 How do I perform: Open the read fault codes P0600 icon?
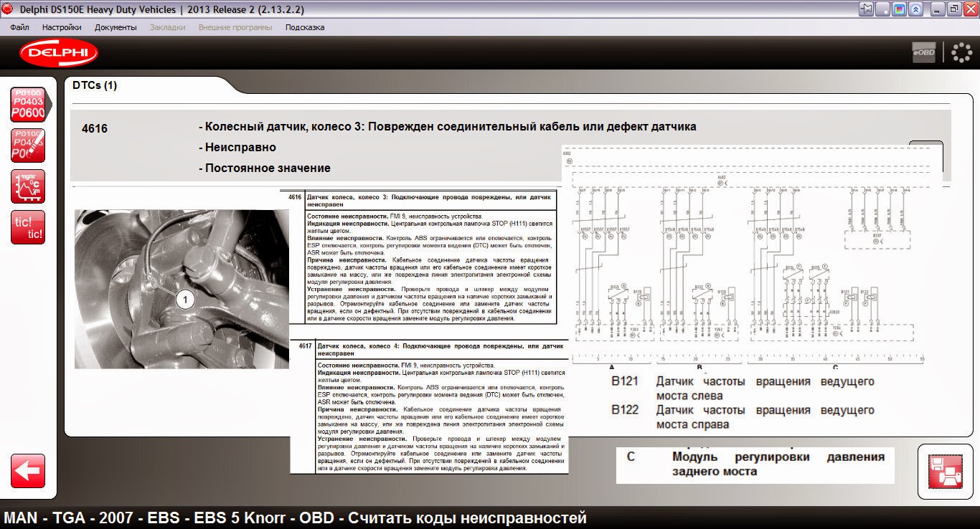click(28, 105)
